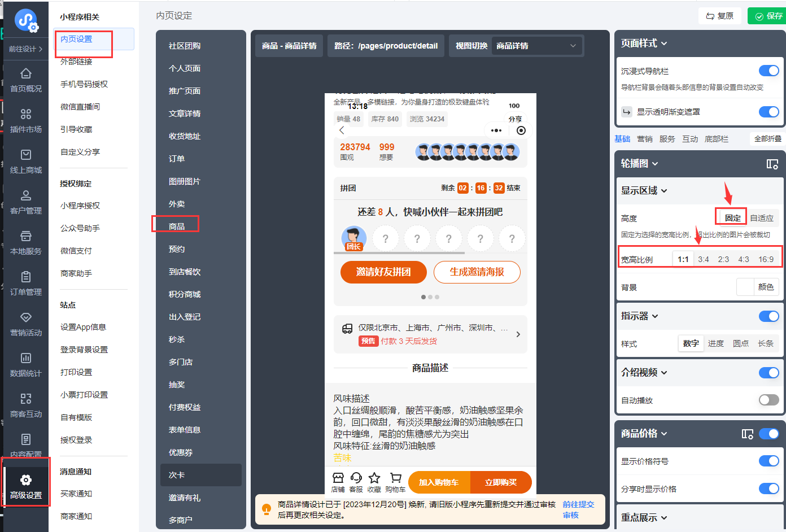Collapse the 页面样式 section
786x532 pixels.
click(664, 43)
